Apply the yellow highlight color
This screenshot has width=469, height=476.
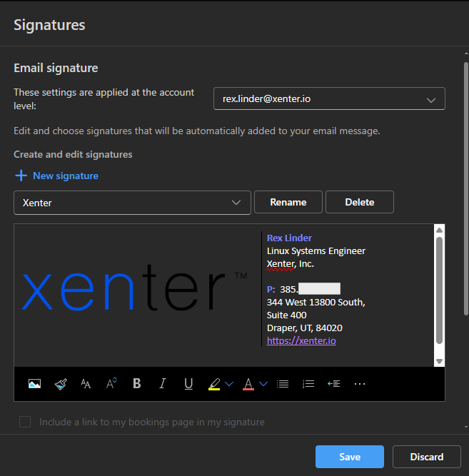coord(214,384)
